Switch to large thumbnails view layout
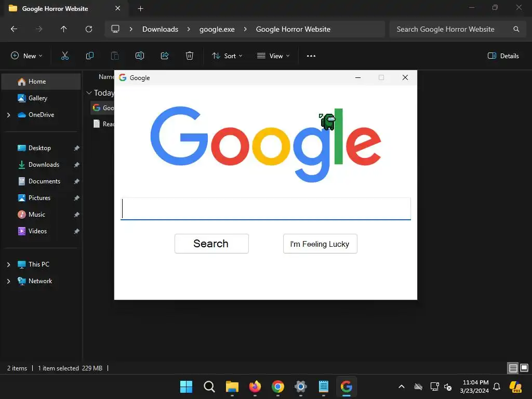This screenshot has height=399, width=532. tap(524, 368)
